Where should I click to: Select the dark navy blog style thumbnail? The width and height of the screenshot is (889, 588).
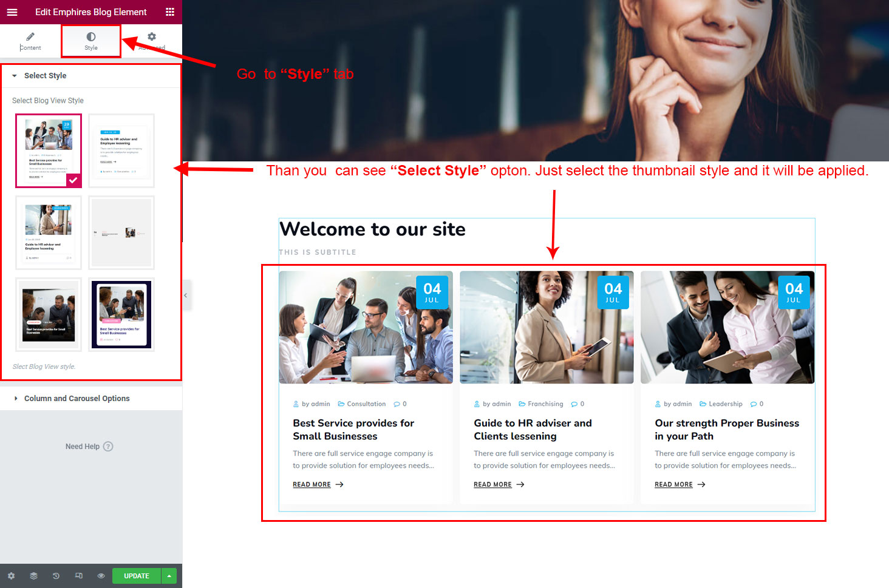121,314
